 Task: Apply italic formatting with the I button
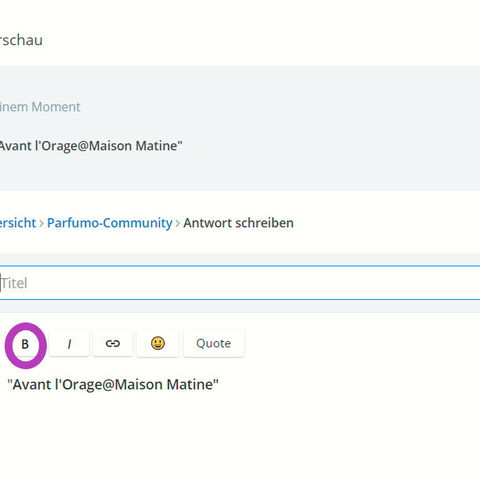click(x=69, y=344)
